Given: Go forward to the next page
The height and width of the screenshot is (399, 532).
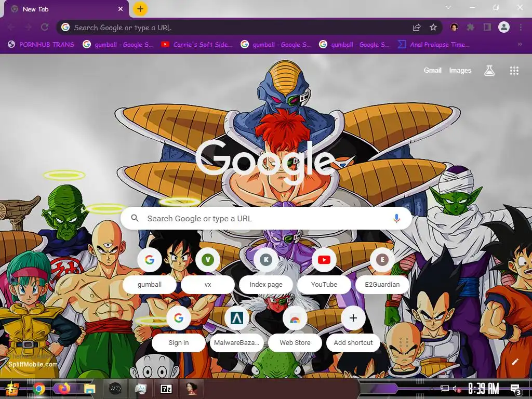Looking at the screenshot, I should tap(28, 27).
